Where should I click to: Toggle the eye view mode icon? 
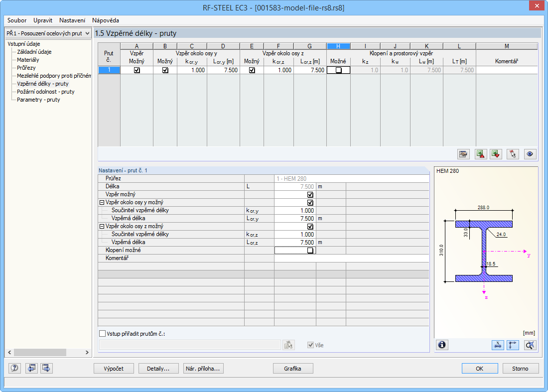(x=530, y=154)
